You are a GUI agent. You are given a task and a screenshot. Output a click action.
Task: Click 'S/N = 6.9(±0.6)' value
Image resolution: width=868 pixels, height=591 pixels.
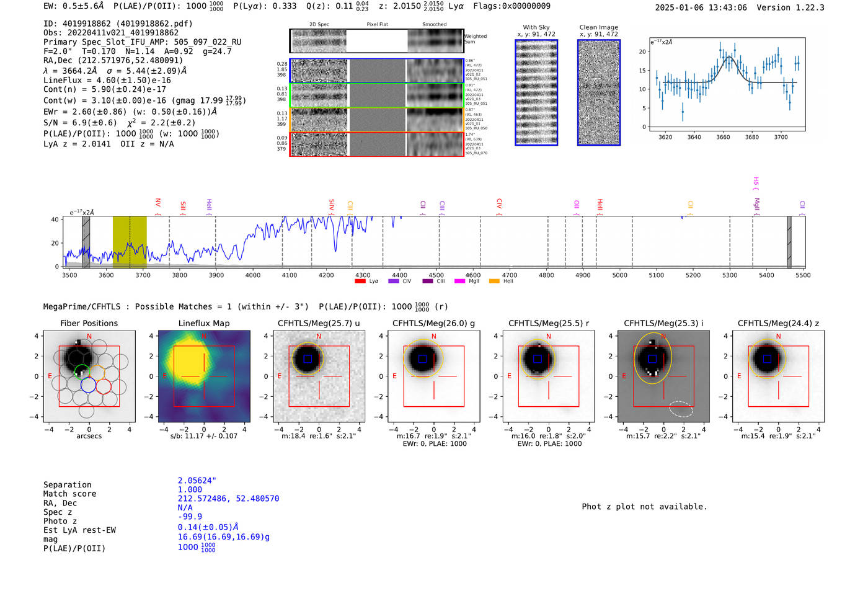point(80,123)
